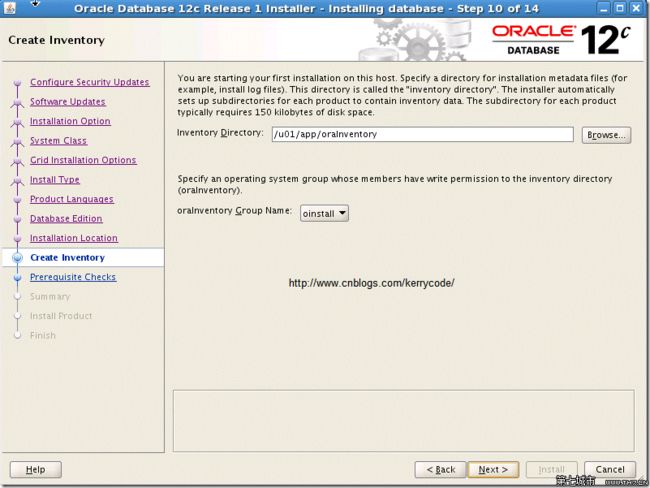650x488 pixels.
Task: Click the Installation Location step bullet
Action: [x=17, y=238]
